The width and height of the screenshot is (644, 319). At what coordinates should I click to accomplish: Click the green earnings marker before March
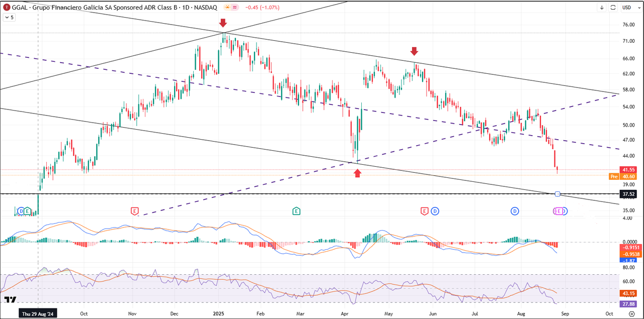click(x=296, y=211)
